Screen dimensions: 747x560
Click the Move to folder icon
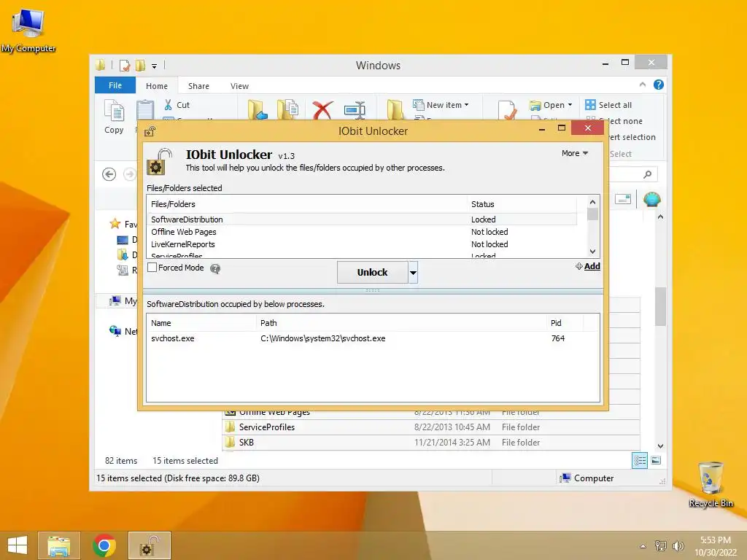coord(258,110)
